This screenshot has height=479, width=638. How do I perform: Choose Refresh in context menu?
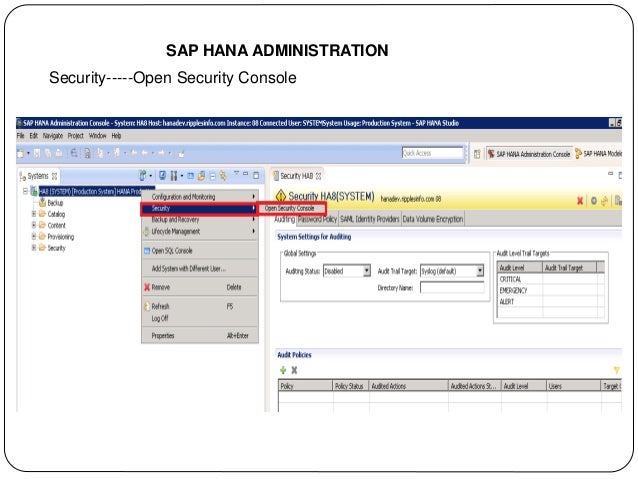[x=199, y=306]
